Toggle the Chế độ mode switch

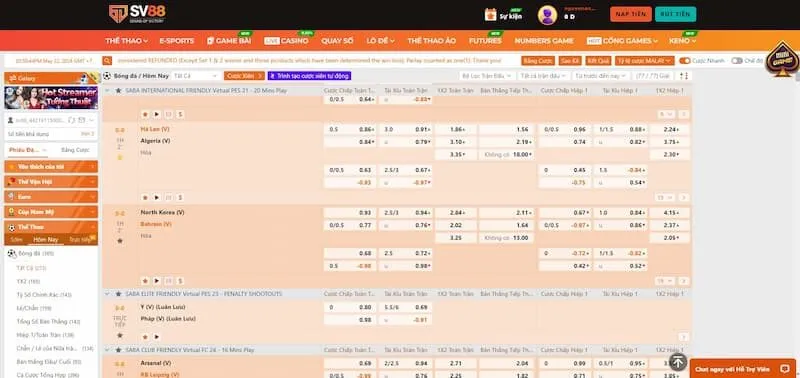(x=737, y=61)
